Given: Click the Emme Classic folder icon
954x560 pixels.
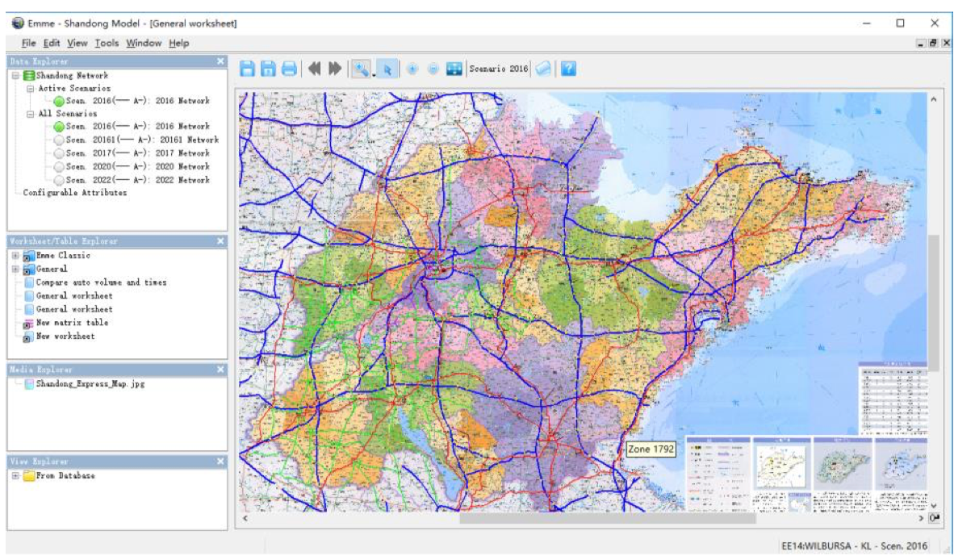Looking at the screenshot, I should 28,256.
